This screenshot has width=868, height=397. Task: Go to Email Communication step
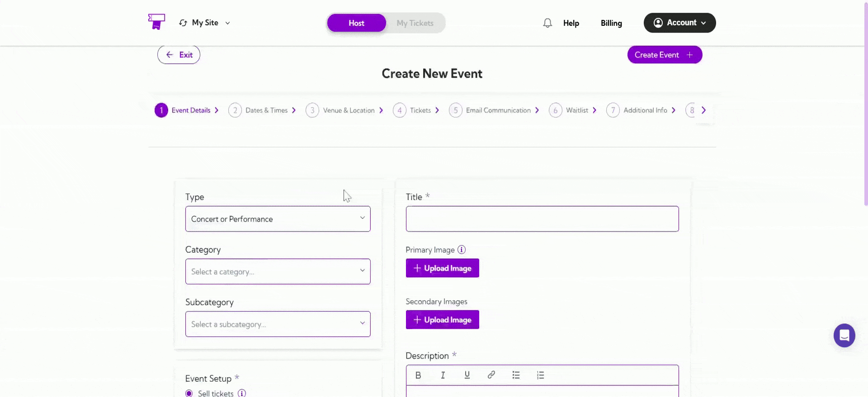(x=498, y=110)
